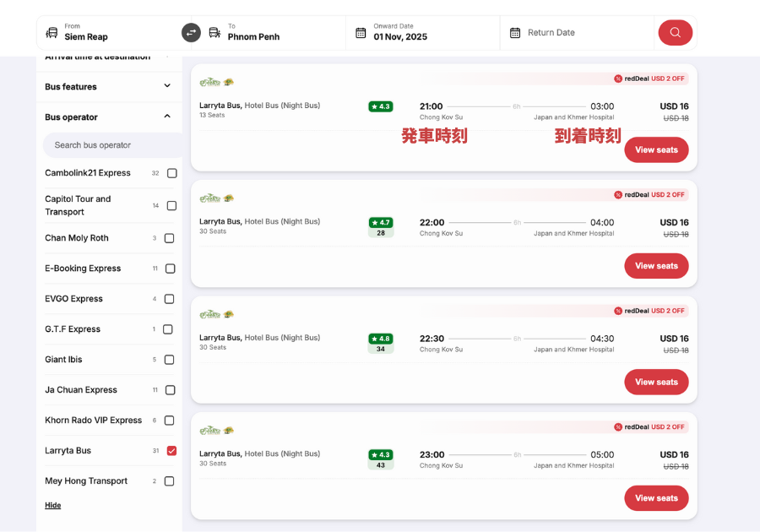Image resolution: width=760 pixels, height=532 pixels.
Task: Click the Onward Date calendar icon
Action: (361, 33)
